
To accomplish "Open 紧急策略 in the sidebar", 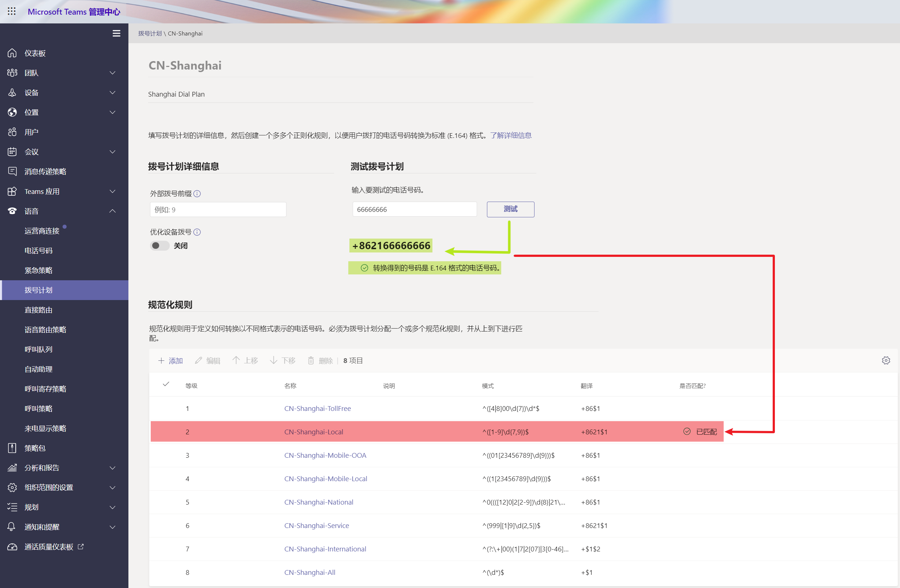I will click(38, 270).
